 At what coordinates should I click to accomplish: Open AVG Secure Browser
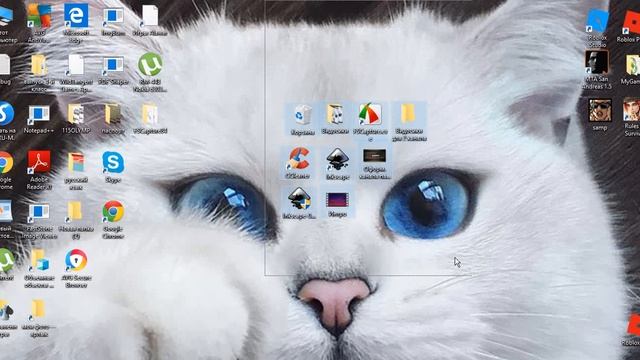[x=76, y=269]
